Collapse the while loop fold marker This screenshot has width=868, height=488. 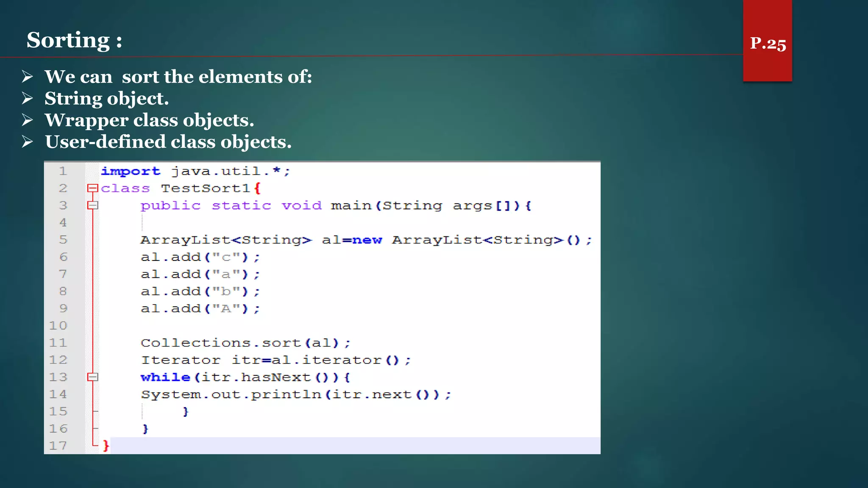pyautogui.click(x=92, y=377)
